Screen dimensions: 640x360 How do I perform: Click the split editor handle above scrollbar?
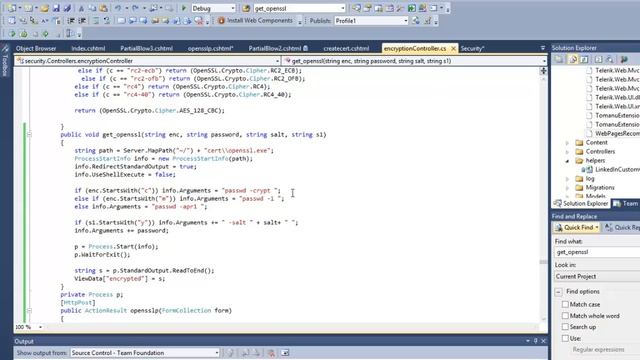pyautogui.click(x=543, y=71)
